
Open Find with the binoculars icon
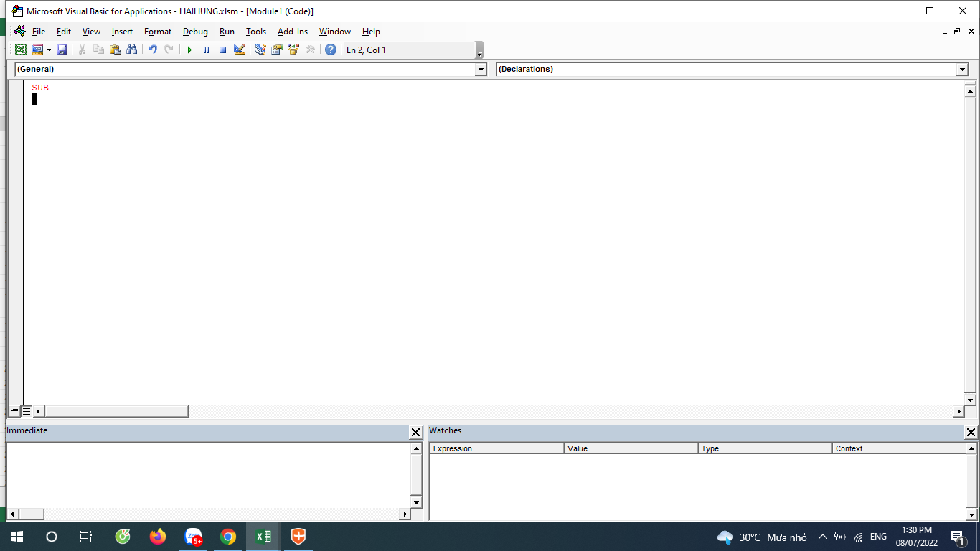click(132, 50)
